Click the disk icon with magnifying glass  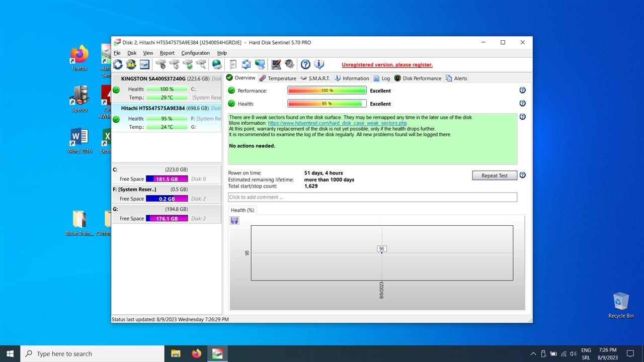pos(201,64)
